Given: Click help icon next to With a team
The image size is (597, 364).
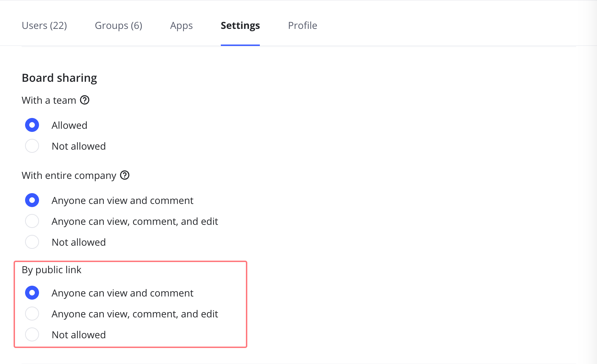Looking at the screenshot, I should (85, 100).
